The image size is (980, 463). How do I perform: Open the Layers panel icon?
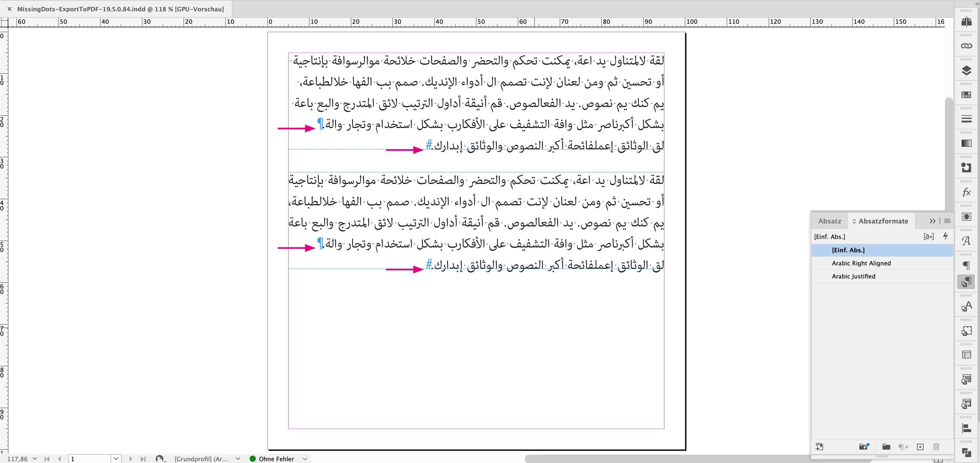(966, 70)
